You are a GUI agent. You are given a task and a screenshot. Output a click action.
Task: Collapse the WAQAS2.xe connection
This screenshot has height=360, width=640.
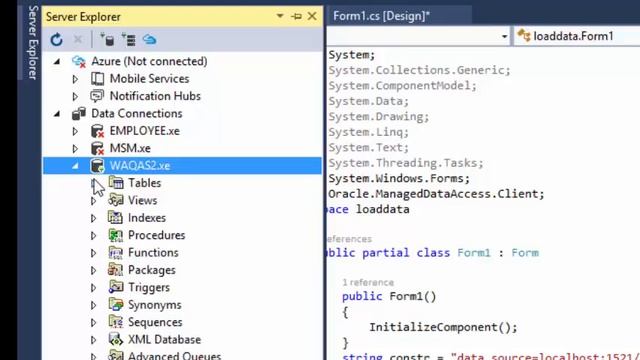pos(76,166)
